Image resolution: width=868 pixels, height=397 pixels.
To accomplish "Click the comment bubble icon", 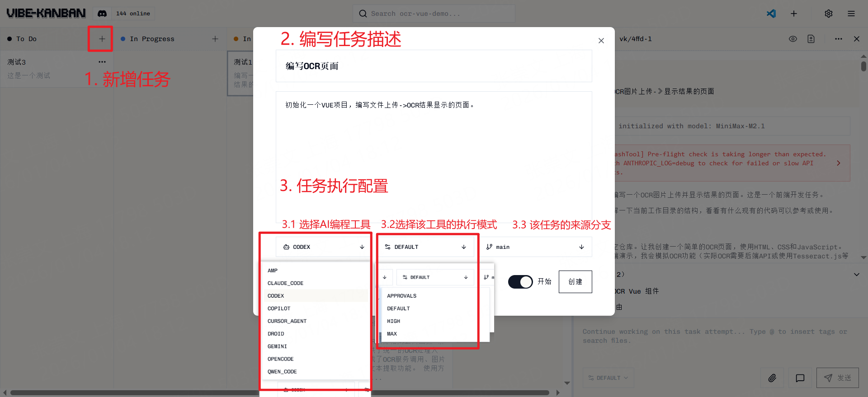I will pos(800,378).
